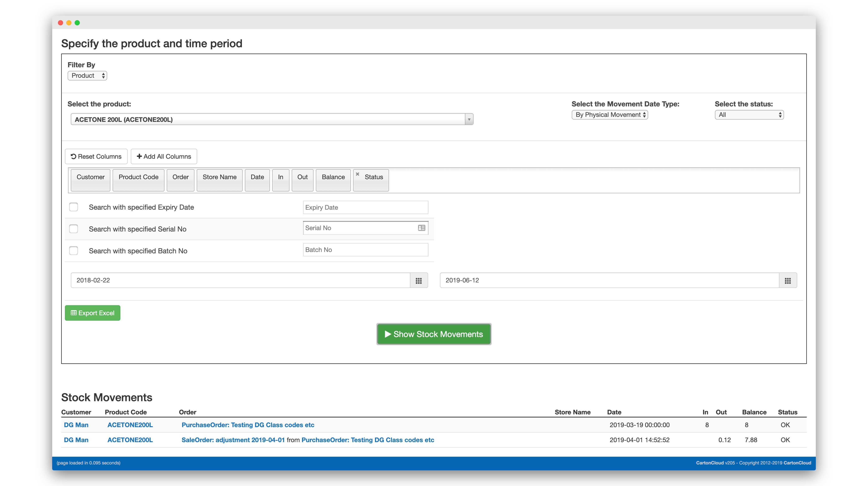
Task: Click the first DG Man customer link
Action: (76, 425)
